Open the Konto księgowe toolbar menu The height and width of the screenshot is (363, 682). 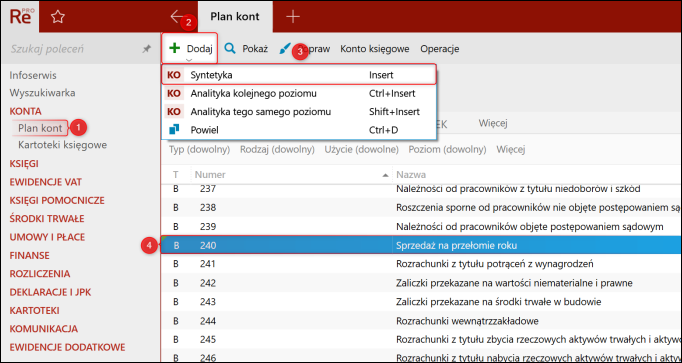click(374, 49)
